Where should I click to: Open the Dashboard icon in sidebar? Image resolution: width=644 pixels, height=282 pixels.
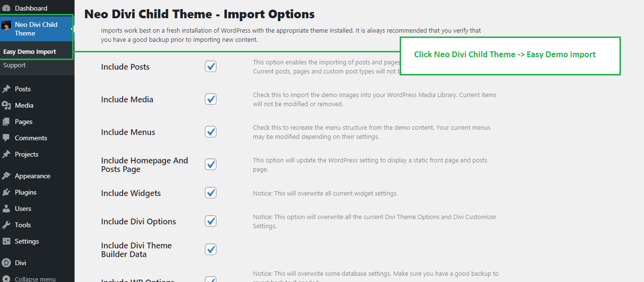pos(6,8)
